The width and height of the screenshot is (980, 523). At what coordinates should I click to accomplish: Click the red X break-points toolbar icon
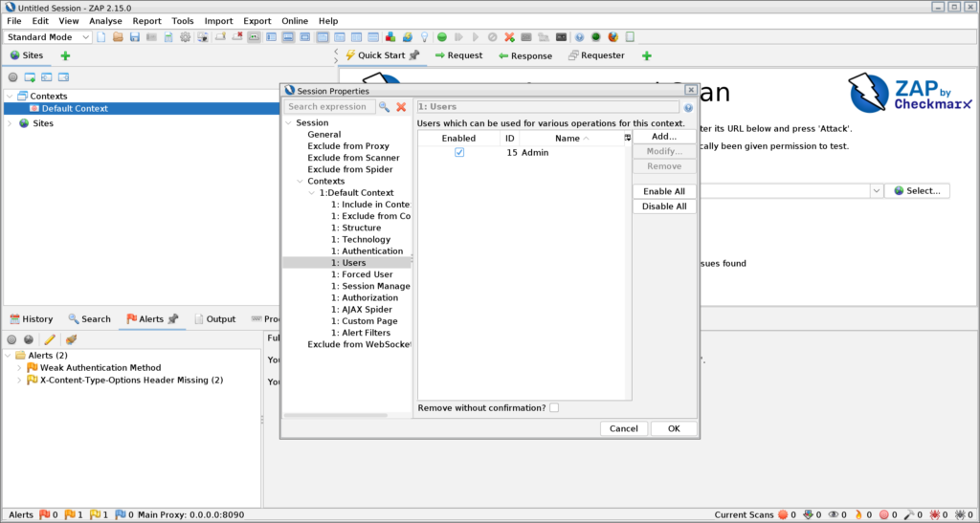[x=509, y=37]
